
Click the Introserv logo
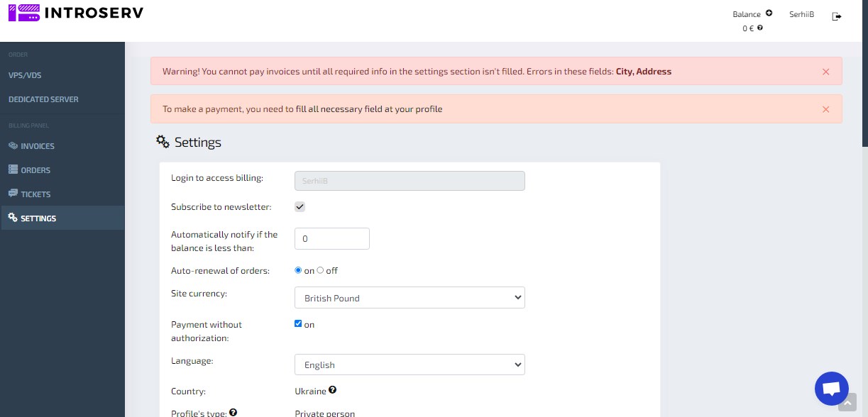coord(76,13)
